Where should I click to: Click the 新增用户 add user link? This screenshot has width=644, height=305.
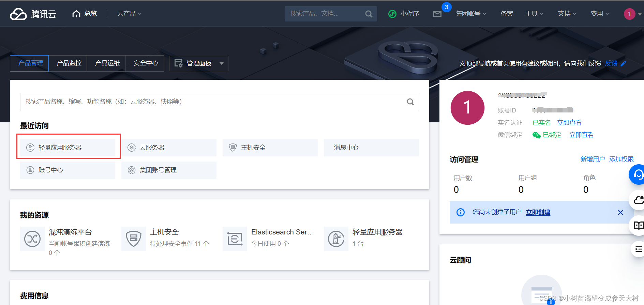(593, 159)
